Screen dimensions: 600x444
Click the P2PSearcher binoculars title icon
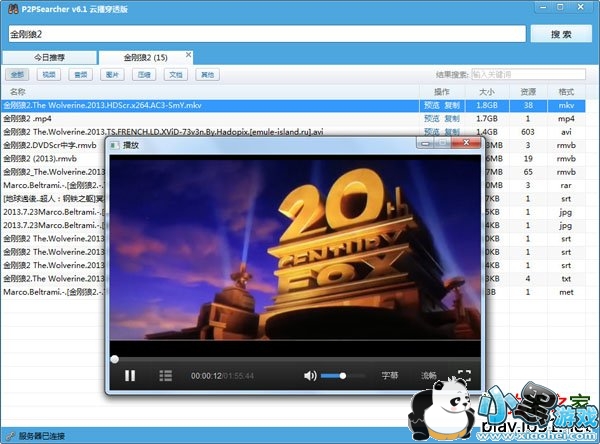pyautogui.click(x=13, y=8)
